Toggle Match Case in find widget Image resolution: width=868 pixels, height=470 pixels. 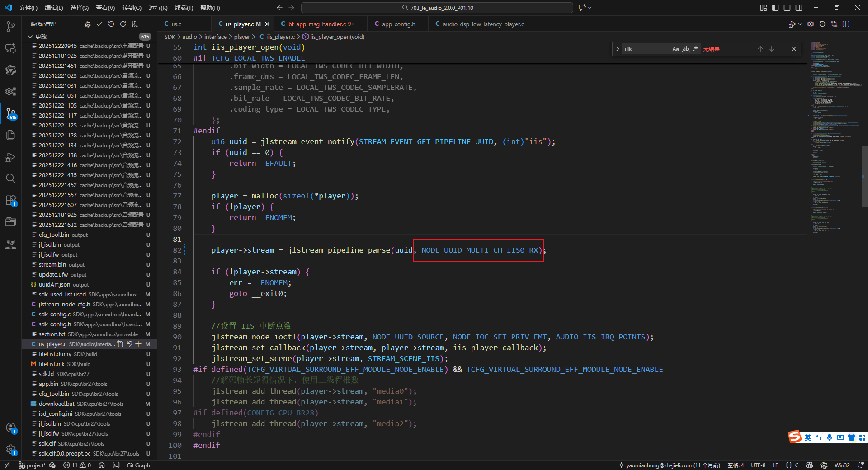675,49
